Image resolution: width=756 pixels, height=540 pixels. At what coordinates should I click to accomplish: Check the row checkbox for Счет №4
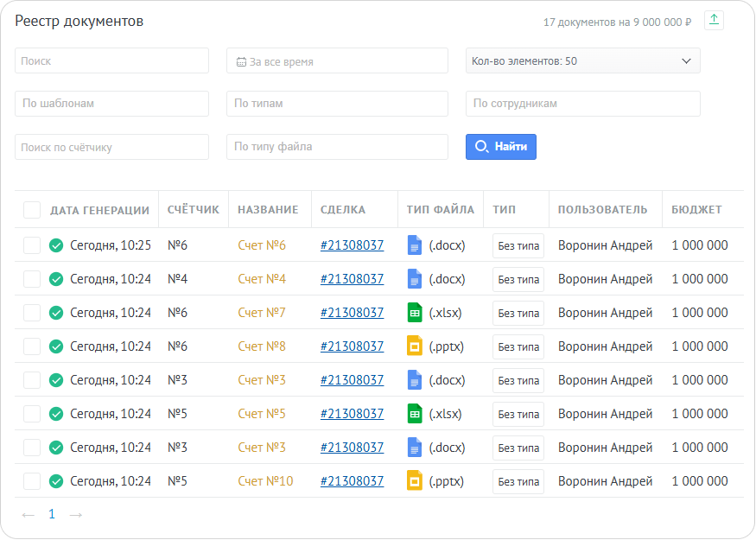coord(32,279)
